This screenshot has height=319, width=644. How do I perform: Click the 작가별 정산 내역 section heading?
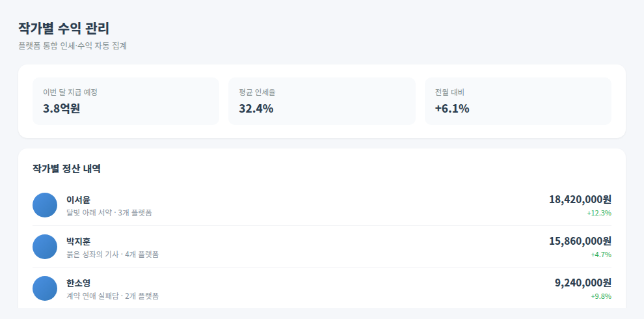66,169
